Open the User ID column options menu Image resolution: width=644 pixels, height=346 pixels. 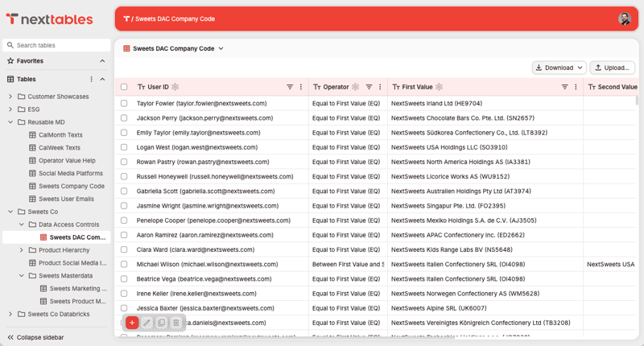click(x=301, y=87)
